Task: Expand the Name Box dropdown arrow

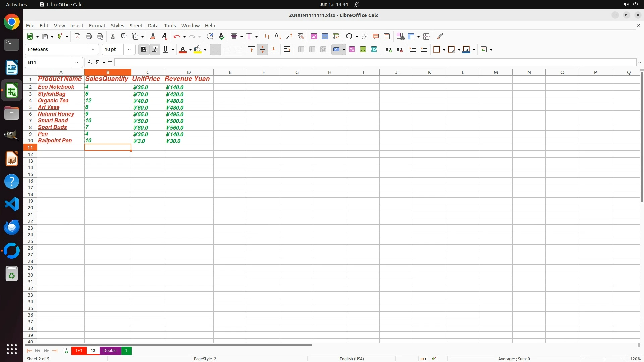Action: click(77, 62)
